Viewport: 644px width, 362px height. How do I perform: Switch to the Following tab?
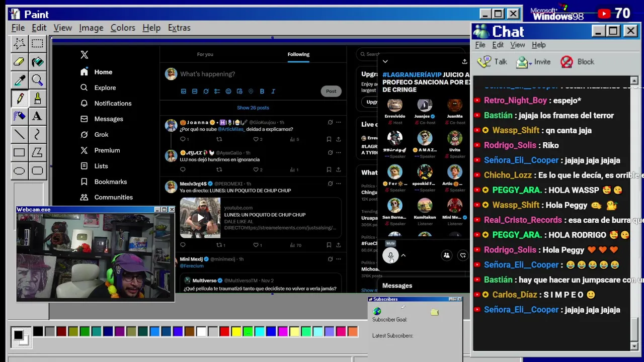point(298,54)
